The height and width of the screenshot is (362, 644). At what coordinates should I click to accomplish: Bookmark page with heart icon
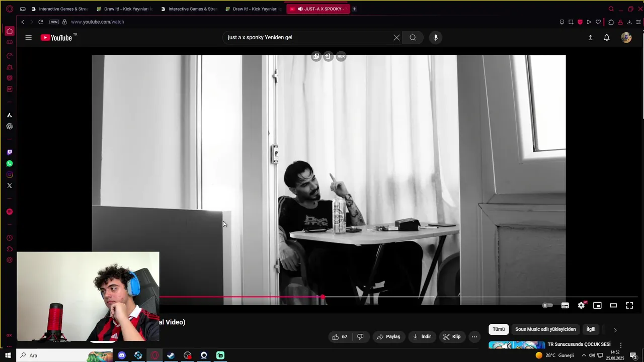pos(598,22)
